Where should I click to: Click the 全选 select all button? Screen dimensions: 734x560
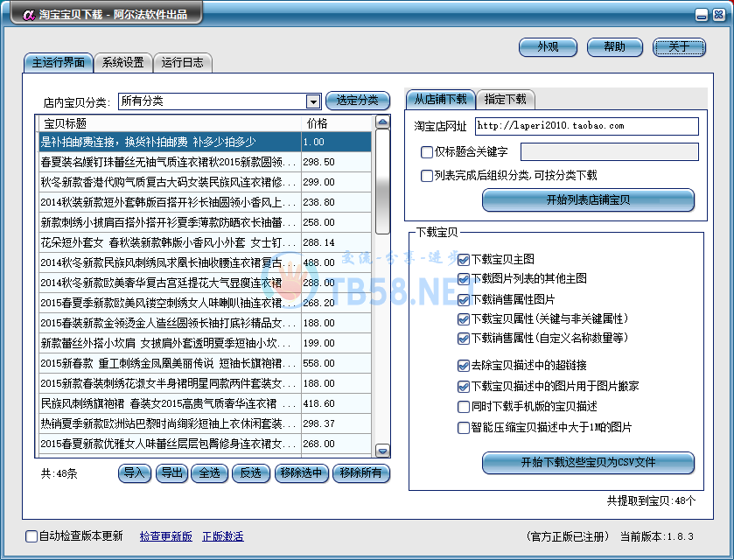coord(209,473)
